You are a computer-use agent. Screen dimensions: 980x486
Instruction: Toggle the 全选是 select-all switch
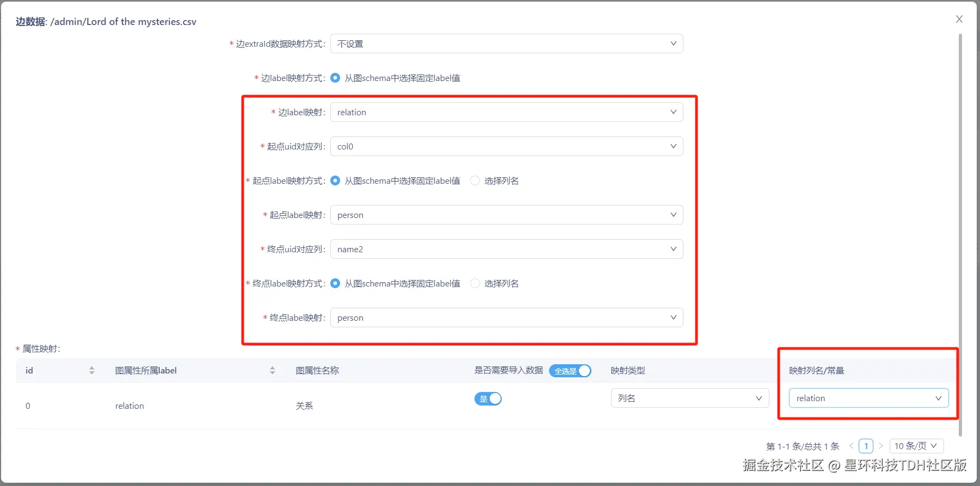pyautogui.click(x=570, y=371)
